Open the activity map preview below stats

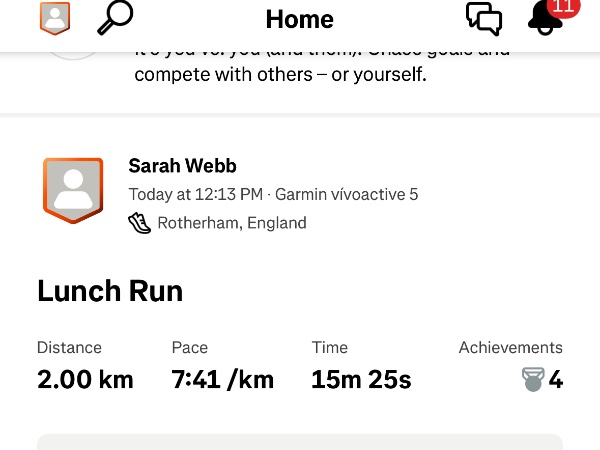click(x=300, y=442)
